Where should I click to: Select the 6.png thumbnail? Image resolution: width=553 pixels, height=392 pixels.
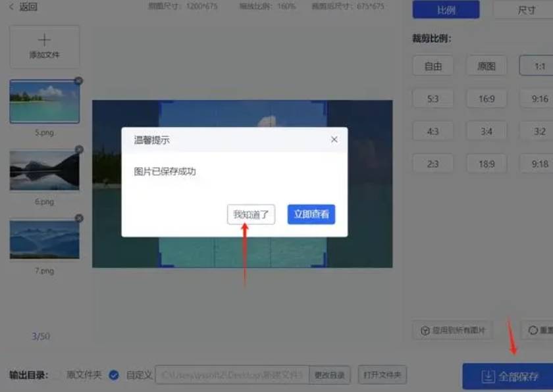[45, 170]
